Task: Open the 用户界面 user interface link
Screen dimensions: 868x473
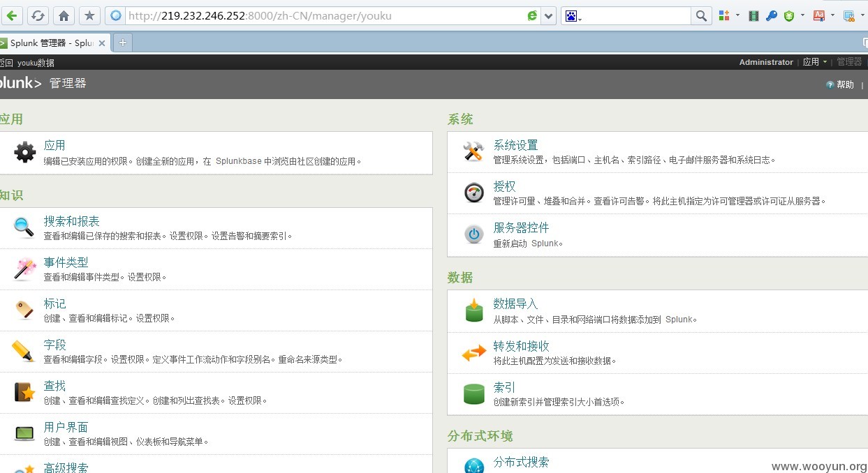Action: 66,427
